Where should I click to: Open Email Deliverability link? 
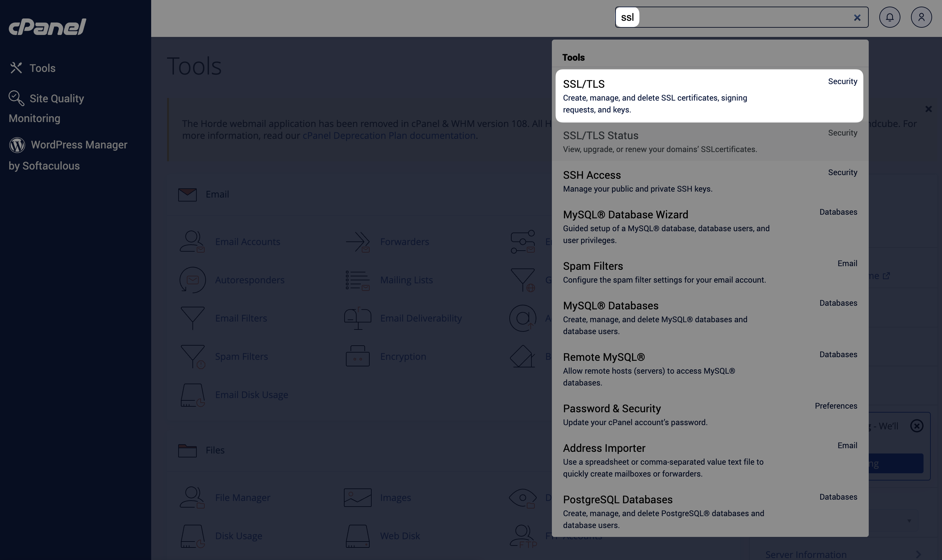click(x=421, y=318)
